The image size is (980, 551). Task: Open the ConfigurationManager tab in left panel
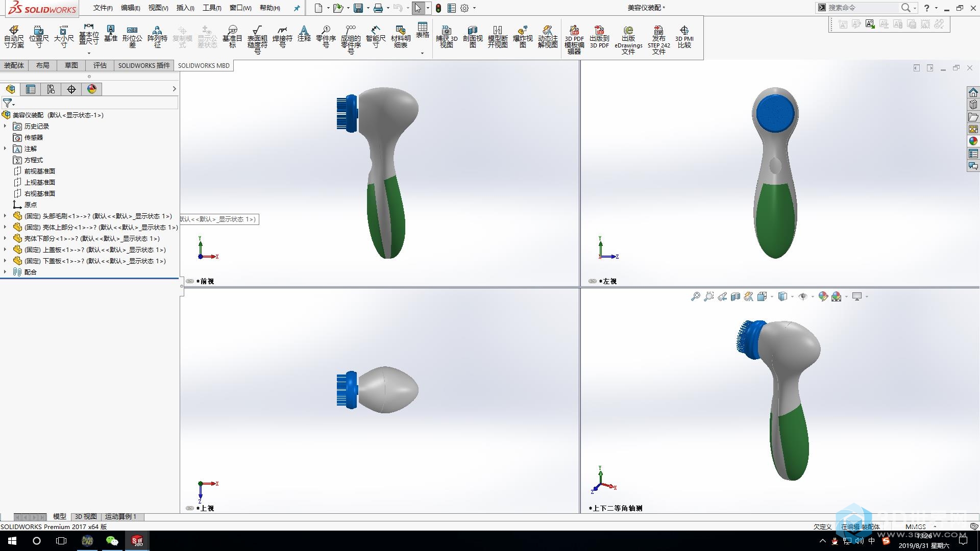pyautogui.click(x=51, y=89)
